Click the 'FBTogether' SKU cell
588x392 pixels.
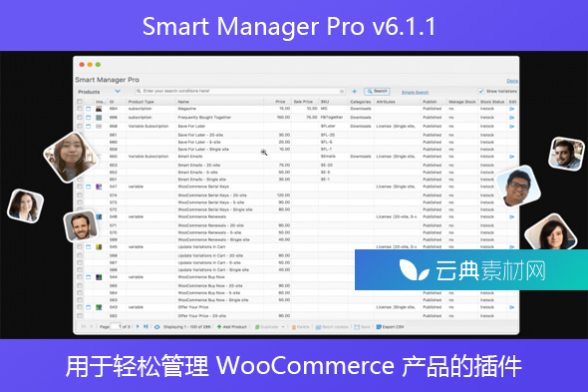point(332,118)
